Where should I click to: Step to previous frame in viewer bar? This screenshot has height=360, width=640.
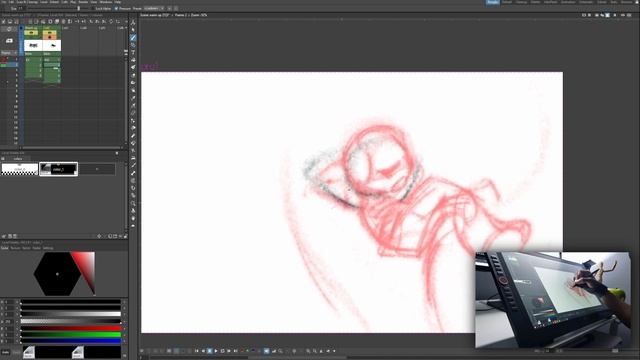[x=203, y=351]
